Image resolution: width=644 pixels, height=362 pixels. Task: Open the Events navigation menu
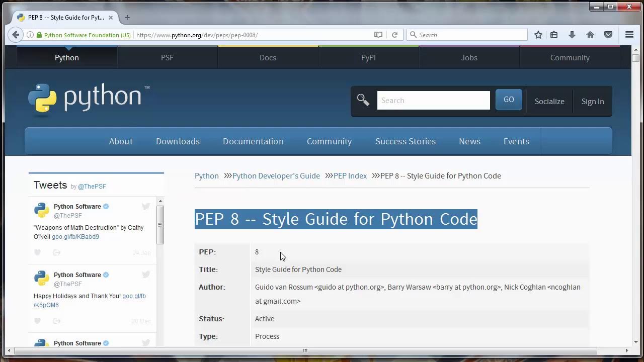tap(516, 141)
